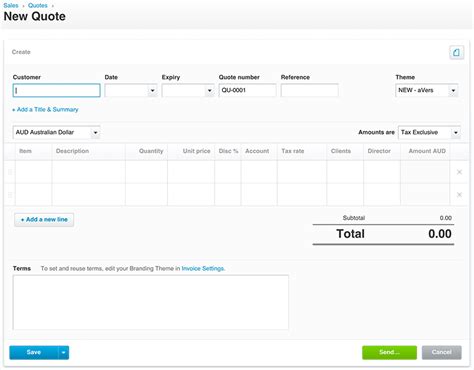Click the Date input field
Image resolution: width=474 pixels, height=370 pixels.
point(126,91)
